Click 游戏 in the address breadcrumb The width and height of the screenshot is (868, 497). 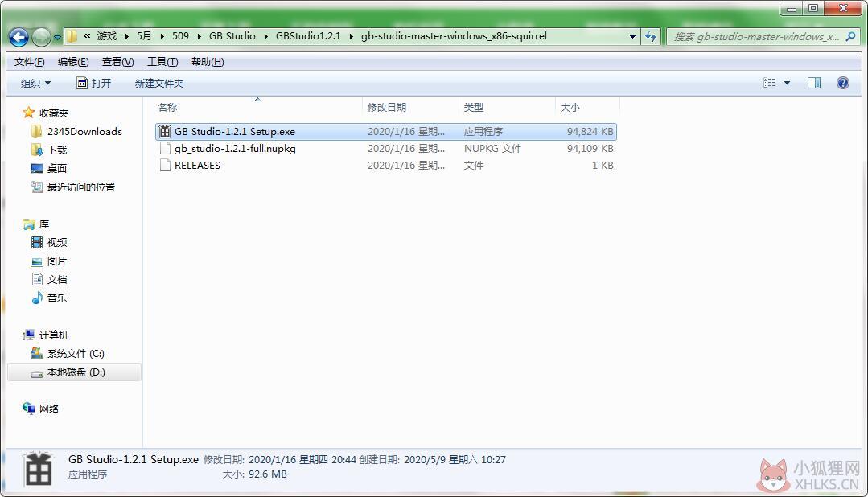(x=107, y=36)
